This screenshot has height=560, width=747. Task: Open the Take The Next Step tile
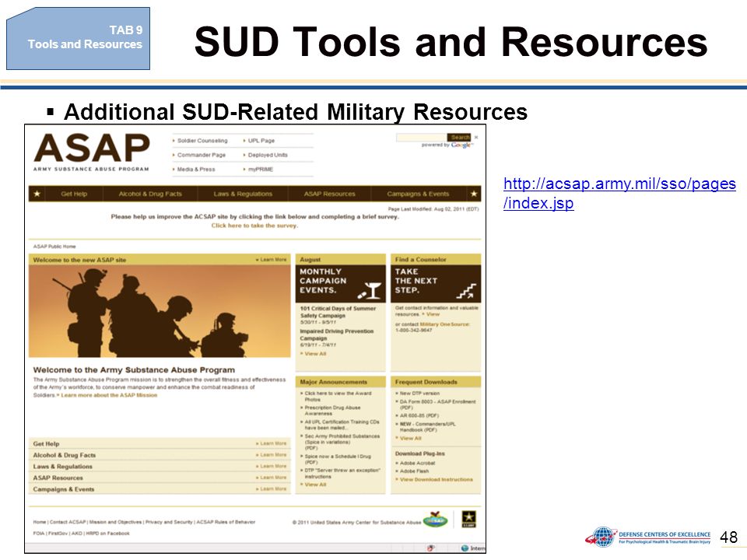[436, 284]
